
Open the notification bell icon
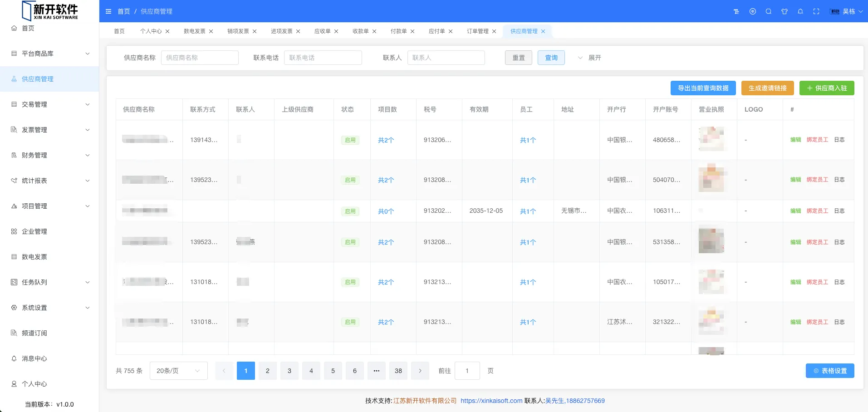800,11
